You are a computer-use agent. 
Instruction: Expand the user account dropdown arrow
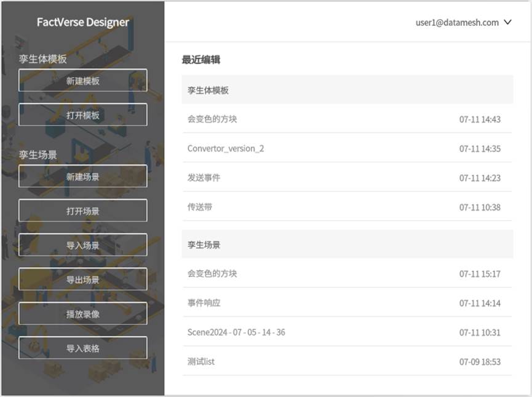(x=507, y=22)
